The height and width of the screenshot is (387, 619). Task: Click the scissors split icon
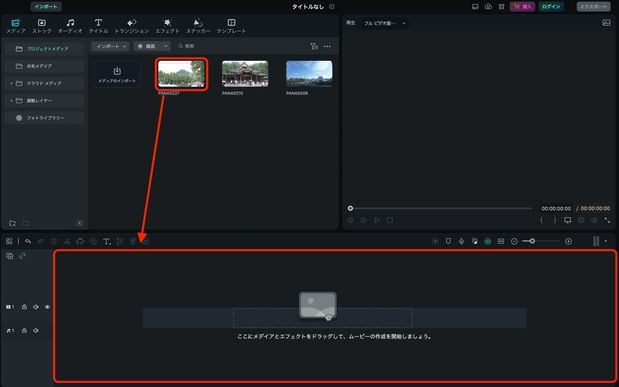[67, 241]
